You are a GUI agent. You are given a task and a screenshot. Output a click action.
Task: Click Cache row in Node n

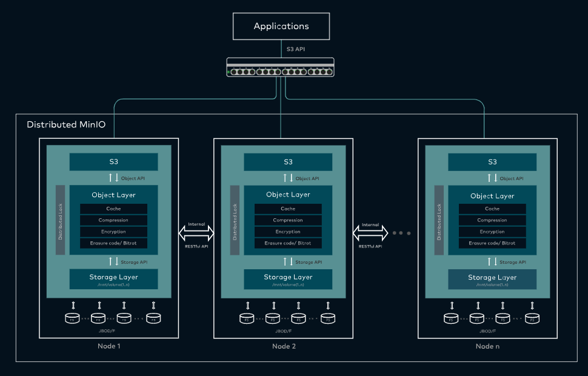(492, 209)
